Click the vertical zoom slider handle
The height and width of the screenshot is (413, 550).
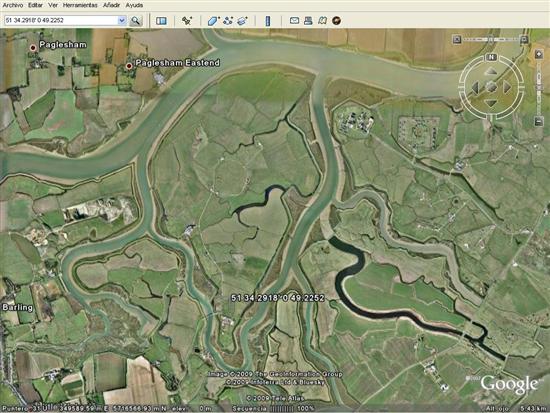539,86
